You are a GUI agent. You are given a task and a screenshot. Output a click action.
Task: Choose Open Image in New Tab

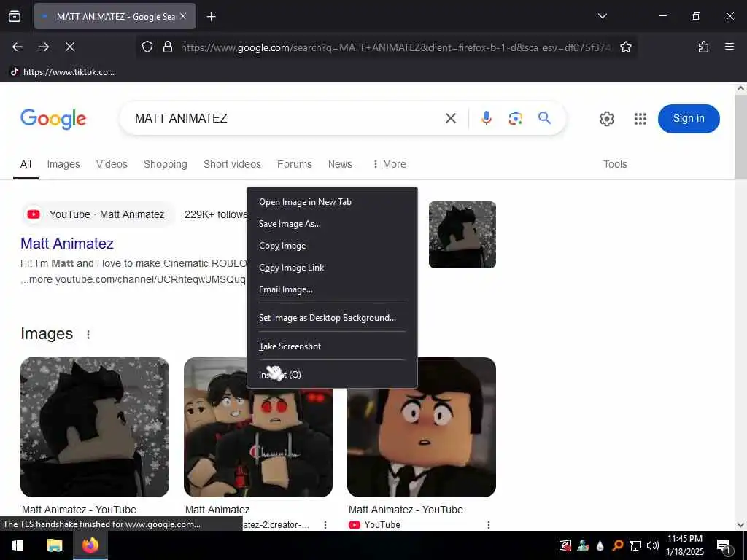click(332, 202)
